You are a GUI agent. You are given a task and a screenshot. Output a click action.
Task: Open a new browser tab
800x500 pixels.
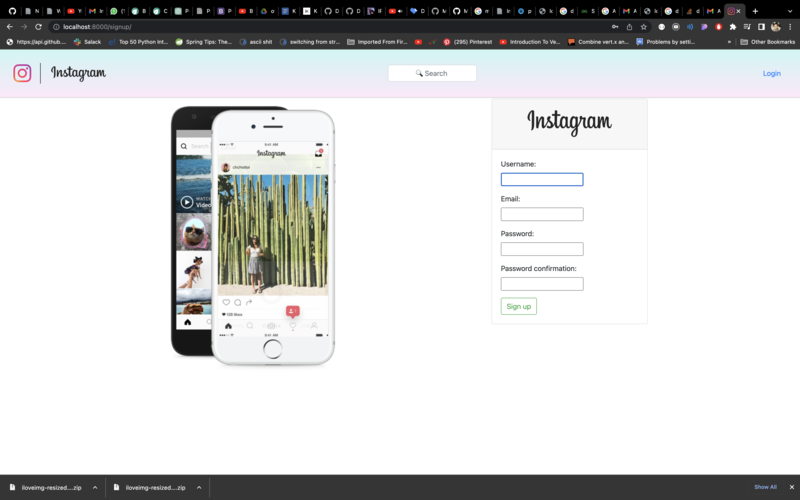755,11
